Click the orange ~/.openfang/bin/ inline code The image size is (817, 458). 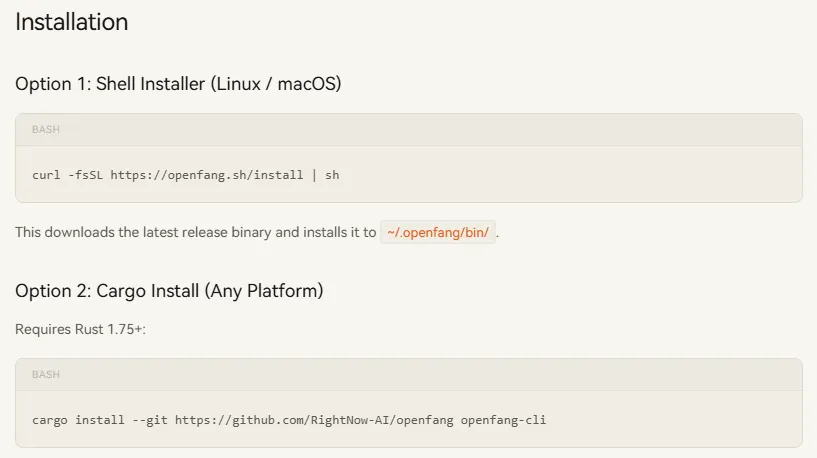[x=438, y=232]
